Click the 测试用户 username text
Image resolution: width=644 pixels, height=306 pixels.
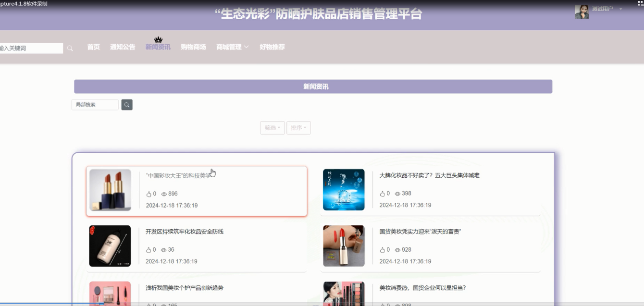(602, 9)
